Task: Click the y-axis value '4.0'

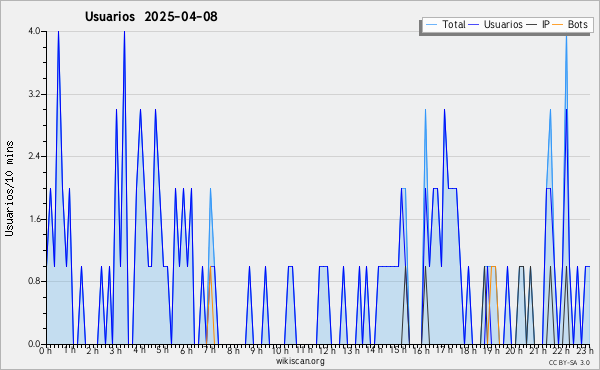Action: pos(34,31)
